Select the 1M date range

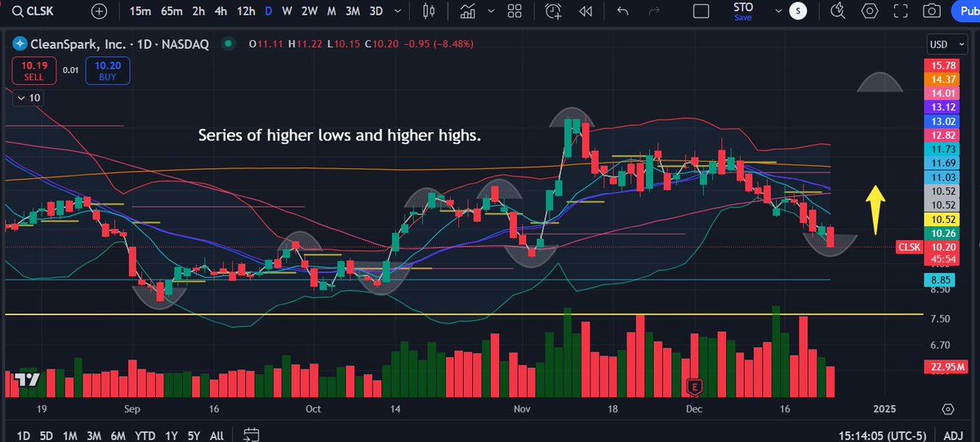pyautogui.click(x=69, y=435)
